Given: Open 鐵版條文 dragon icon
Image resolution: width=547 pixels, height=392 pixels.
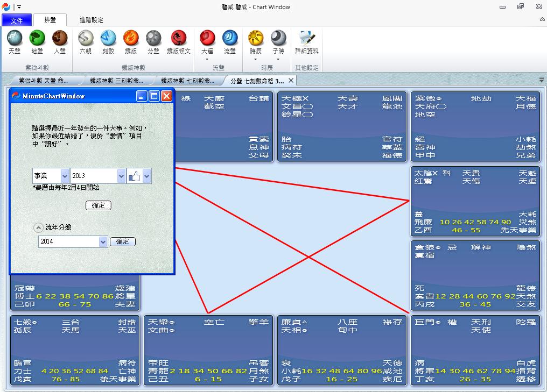Looking at the screenshot, I should (x=178, y=39).
